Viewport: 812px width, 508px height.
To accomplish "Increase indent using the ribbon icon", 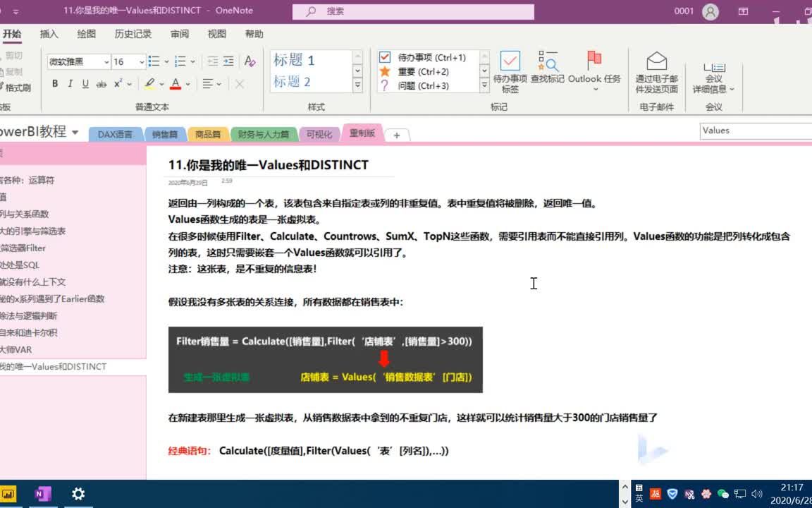I will (x=228, y=61).
